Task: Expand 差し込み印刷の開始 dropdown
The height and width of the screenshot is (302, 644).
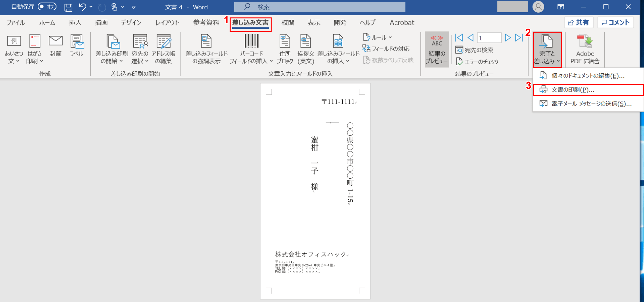Action: coord(112,49)
